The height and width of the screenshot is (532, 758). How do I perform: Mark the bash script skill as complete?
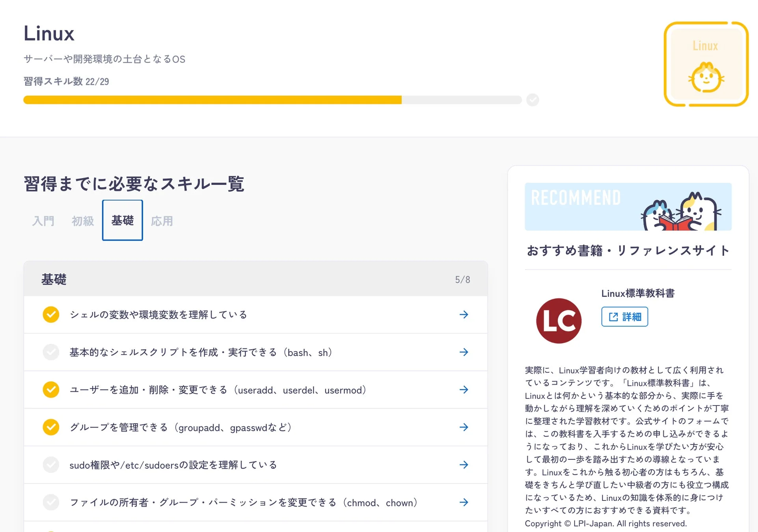coord(51,352)
